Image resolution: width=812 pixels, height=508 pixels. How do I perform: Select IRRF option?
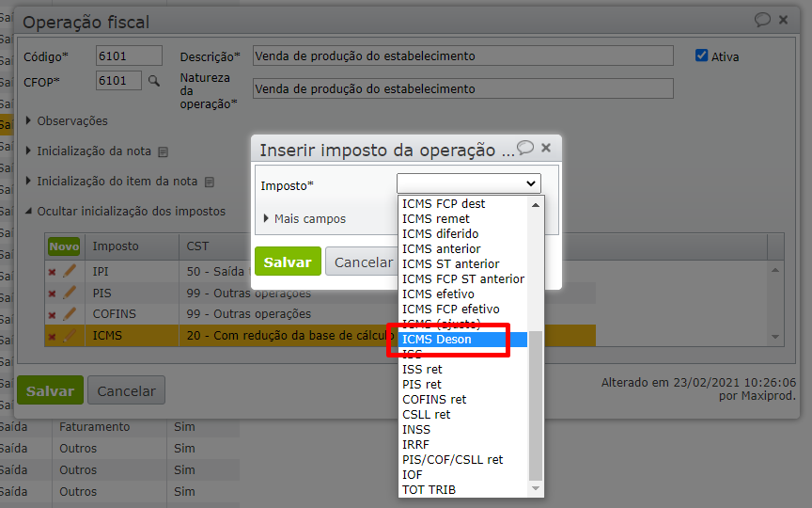tap(463, 444)
